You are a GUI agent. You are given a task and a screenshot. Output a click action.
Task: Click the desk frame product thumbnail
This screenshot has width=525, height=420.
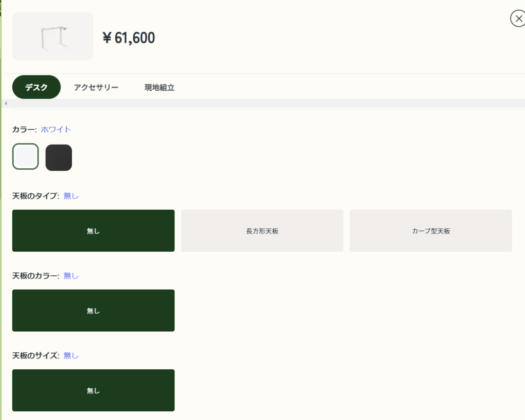click(53, 36)
